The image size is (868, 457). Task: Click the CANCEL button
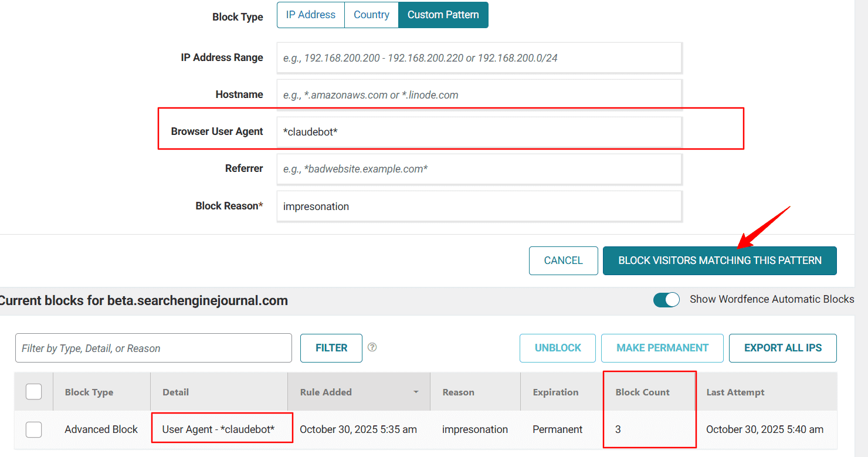click(x=563, y=260)
